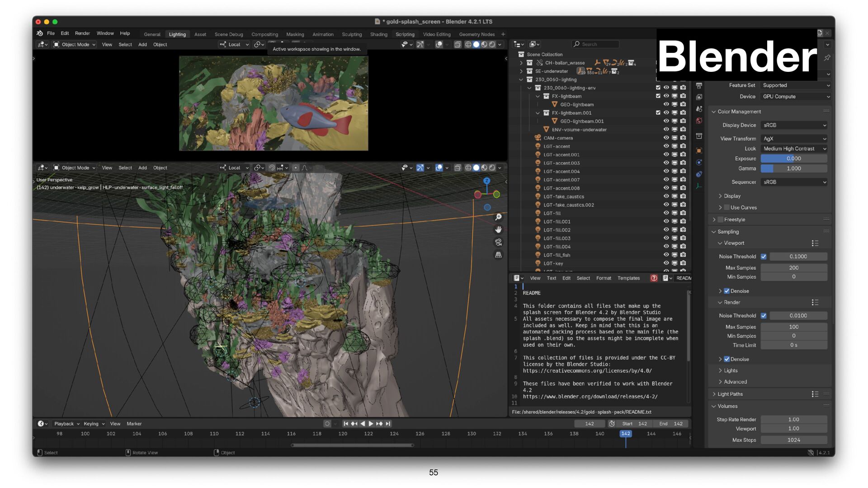The image size is (868, 488).
Task: Switch to Geometry Nodes workspace tab
Action: 477,34
